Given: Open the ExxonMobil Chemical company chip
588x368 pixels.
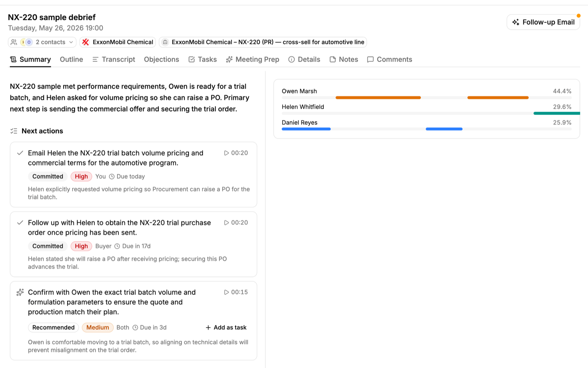Looking at the screenshot, I should 118,42.
